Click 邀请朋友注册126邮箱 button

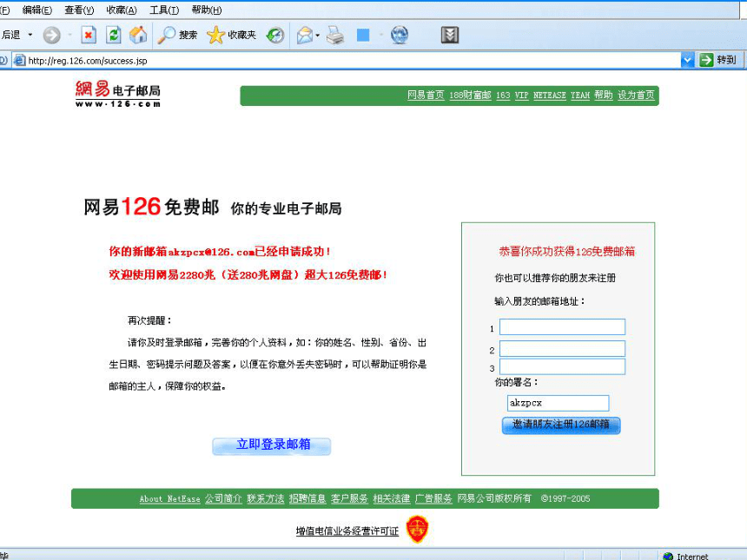click(561, 425)
